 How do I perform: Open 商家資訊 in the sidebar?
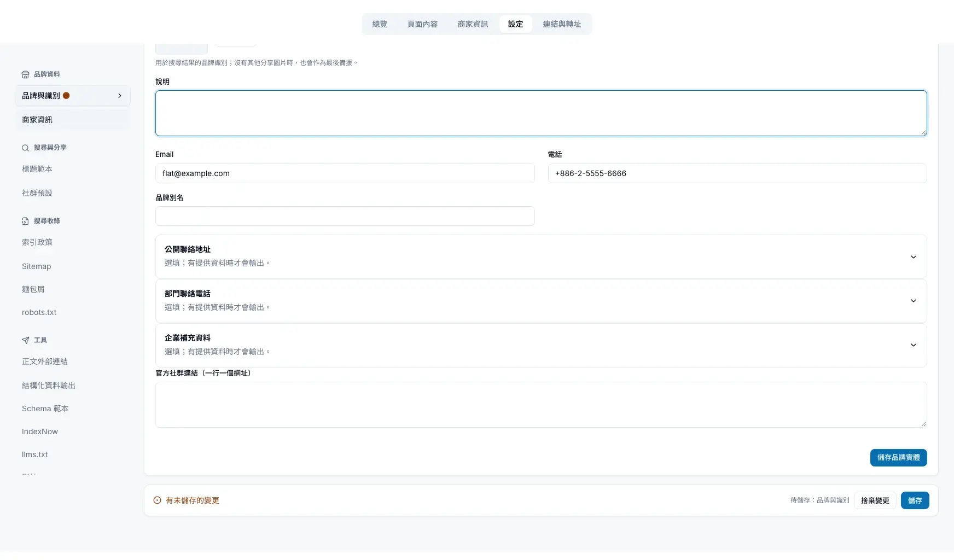click(72, 120)
